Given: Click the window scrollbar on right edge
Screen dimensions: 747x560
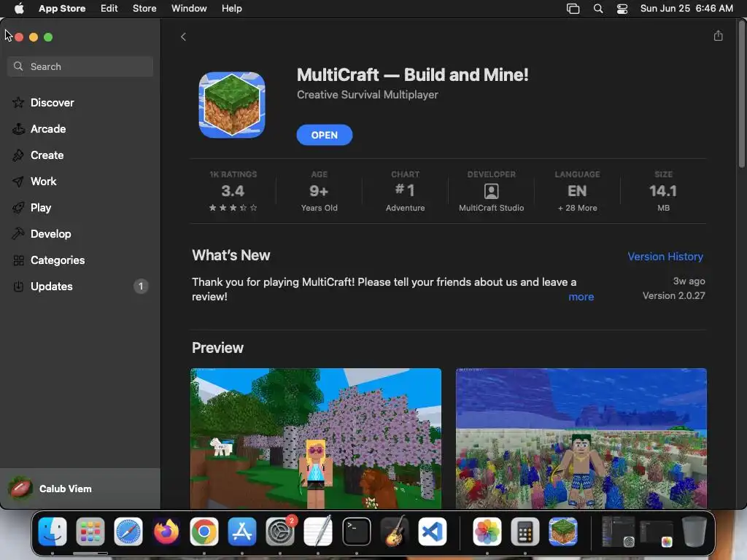Looking at the screenshot, I should pyautogui.click(x=741, y=96).
